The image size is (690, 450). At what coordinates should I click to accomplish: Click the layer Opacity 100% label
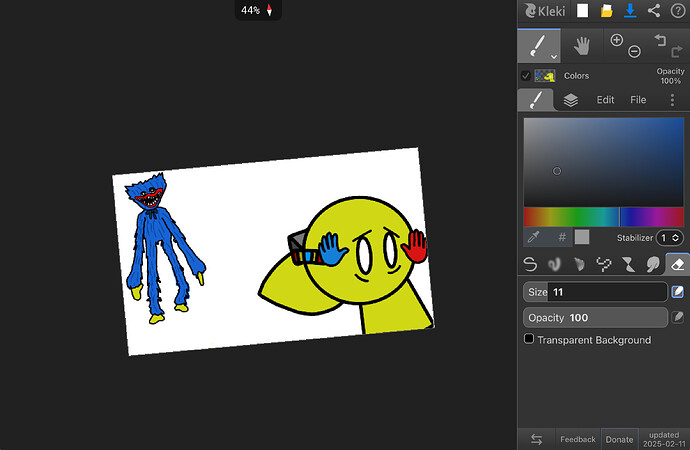670,76
